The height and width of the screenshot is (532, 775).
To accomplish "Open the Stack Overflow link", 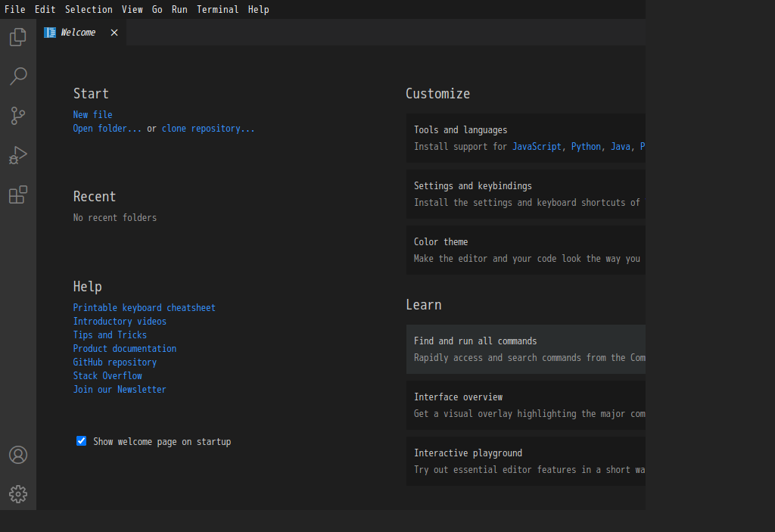I will (107, 376).
